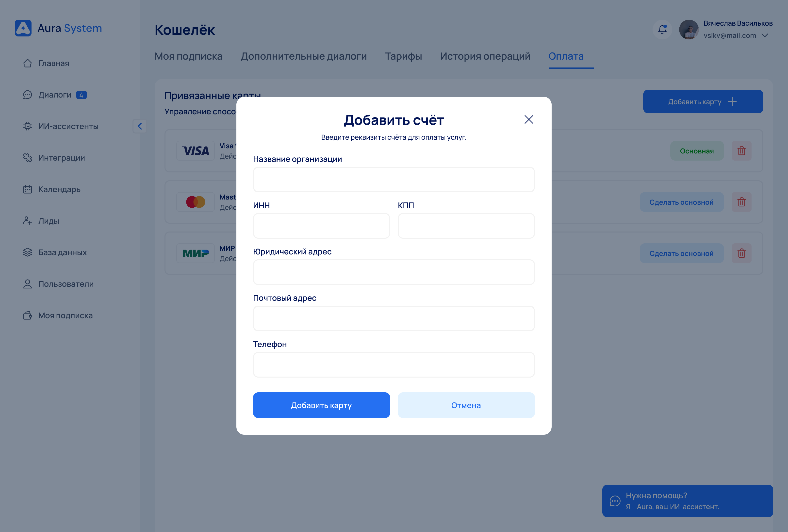Collapse the sidebar with the chevron

pyautogui.click(x=140, y=126)
